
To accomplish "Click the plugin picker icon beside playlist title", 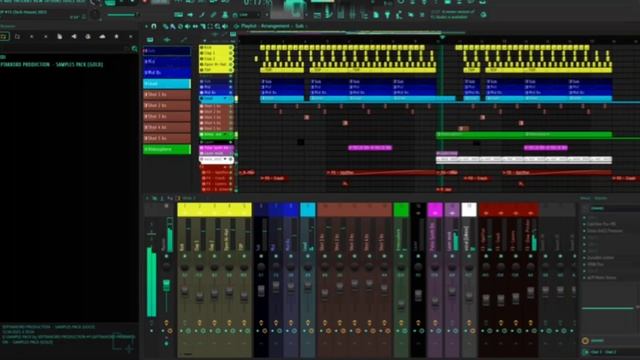I will (x=236, y=26).
